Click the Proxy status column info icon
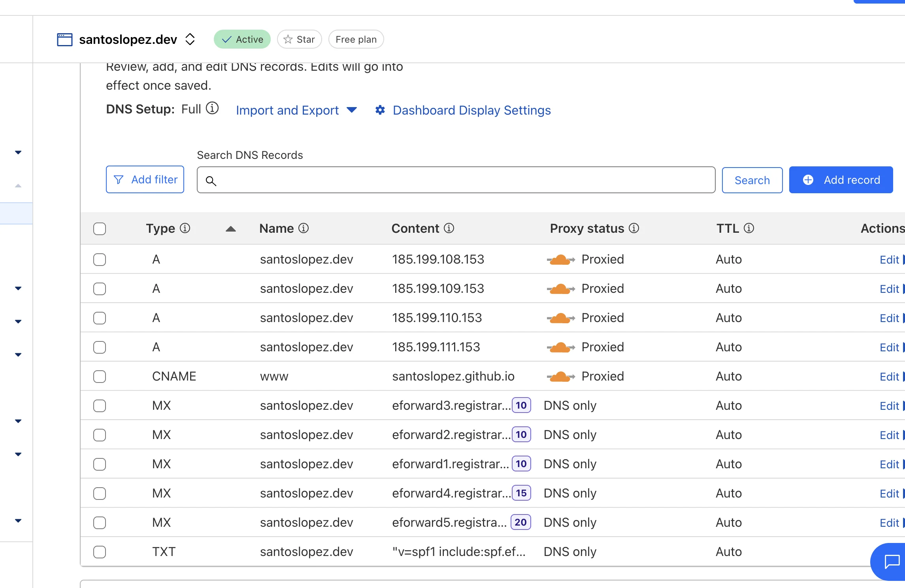The height and width of the screenshot is (588, 905). tap(634, 228)
